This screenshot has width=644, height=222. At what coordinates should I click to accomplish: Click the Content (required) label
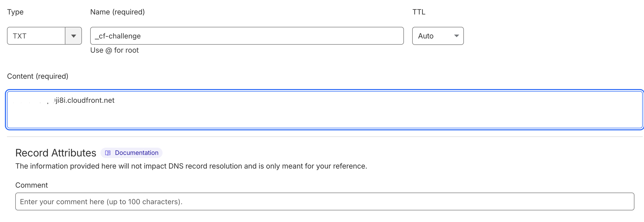pos(38,76)
